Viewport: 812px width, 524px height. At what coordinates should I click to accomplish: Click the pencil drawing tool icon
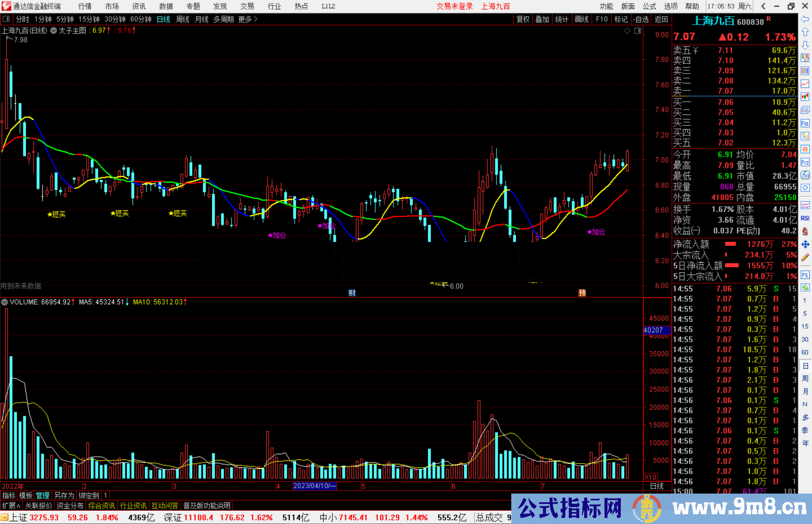(805, 258)
